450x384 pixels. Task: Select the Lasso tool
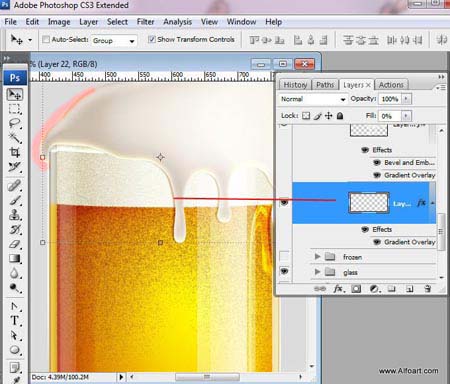coord(14,123)
